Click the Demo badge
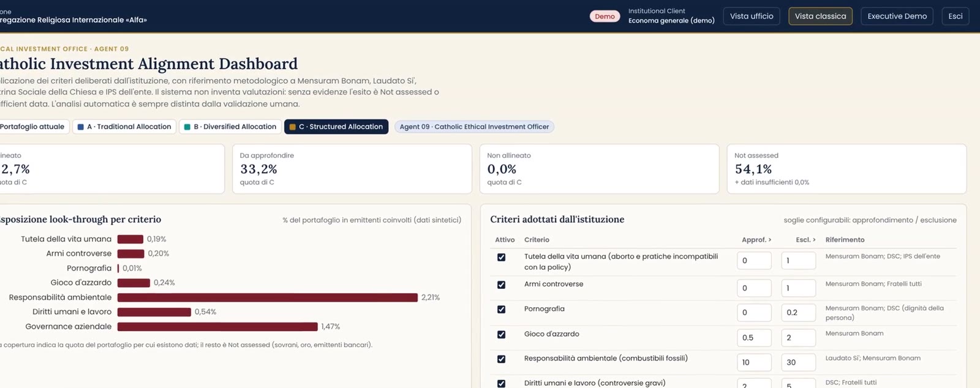This screenshot has height=388, width=980. pyautogui.click(x=605, y=17)
